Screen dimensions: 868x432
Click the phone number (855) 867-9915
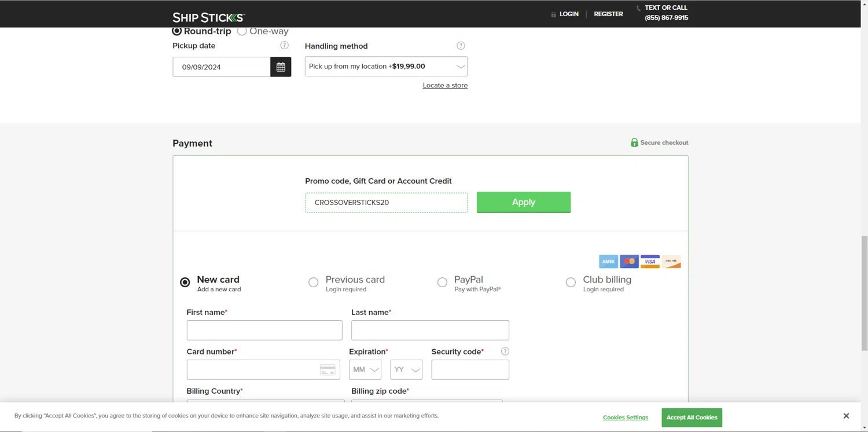[x=667, y=18]
